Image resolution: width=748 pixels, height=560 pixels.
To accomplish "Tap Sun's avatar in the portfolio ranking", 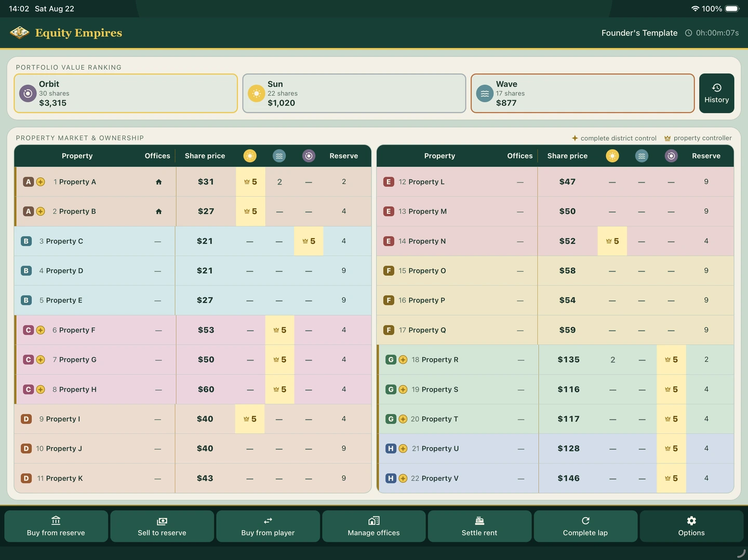I will pyautogui.click(x=256, y=93).
